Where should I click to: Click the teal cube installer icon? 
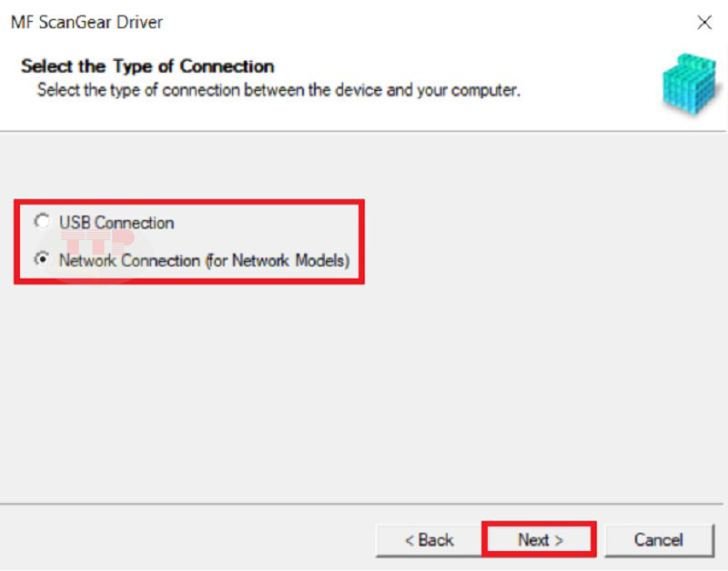coord(691,84)
